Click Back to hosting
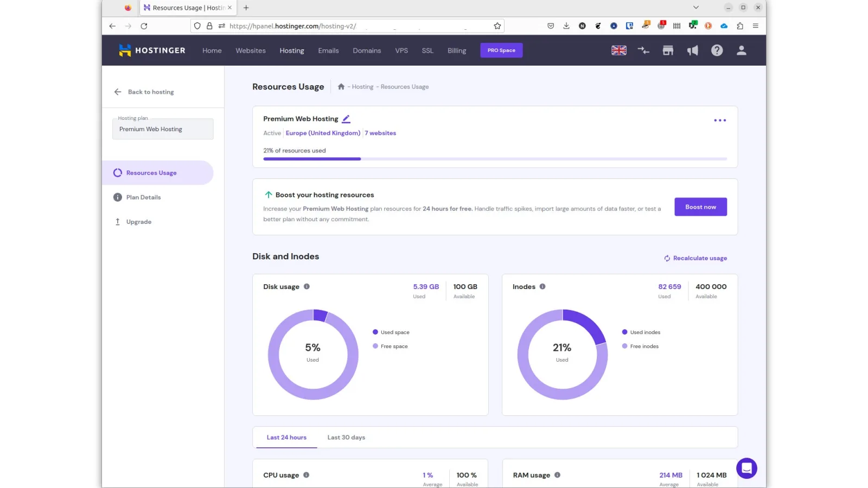Viewport: 868px width, 488px height. click(144, 92)
